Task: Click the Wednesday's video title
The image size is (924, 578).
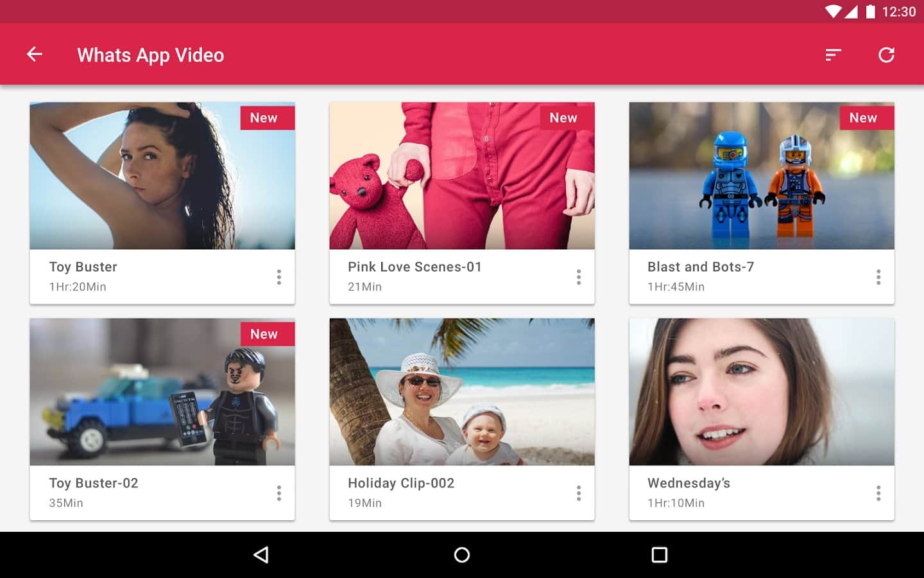Action: click(689, 483)
